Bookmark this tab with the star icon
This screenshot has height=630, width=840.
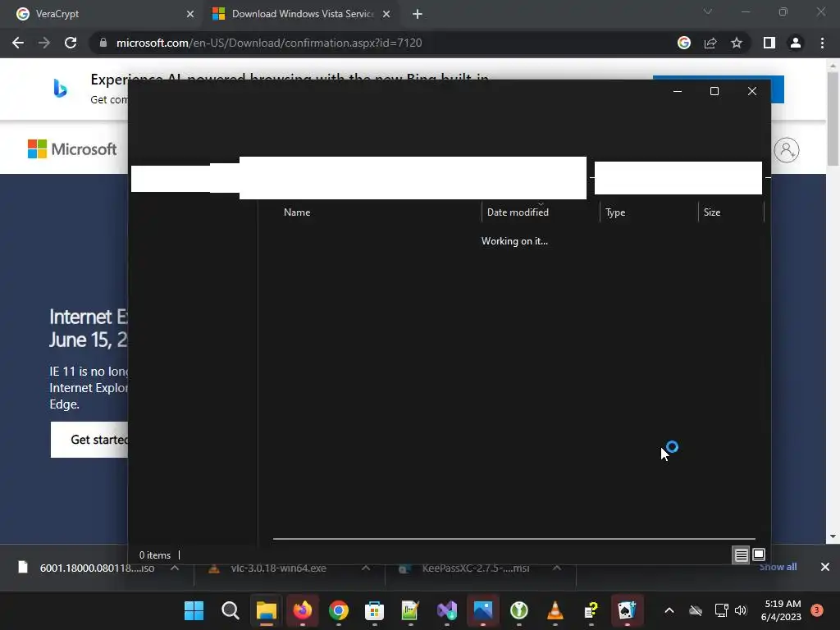pyautogui.click(x=737, y=43)
